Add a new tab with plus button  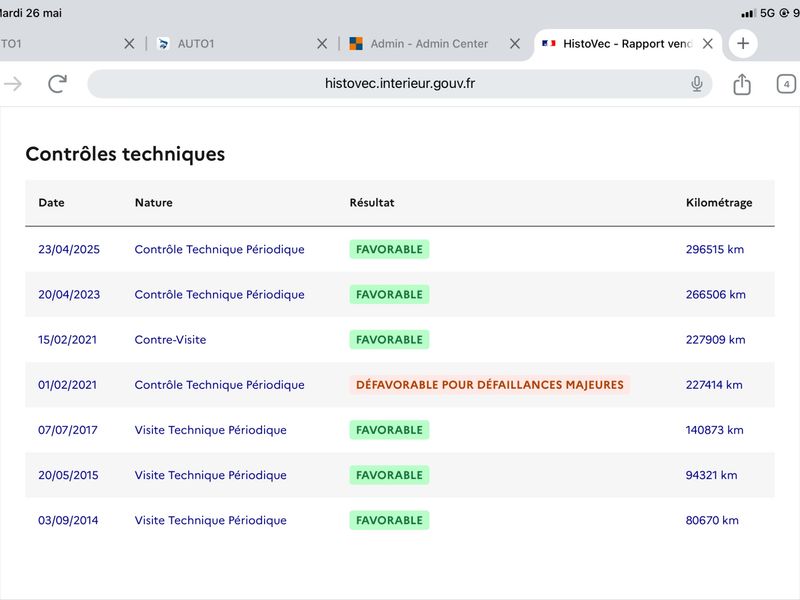[x=743, y=43]
